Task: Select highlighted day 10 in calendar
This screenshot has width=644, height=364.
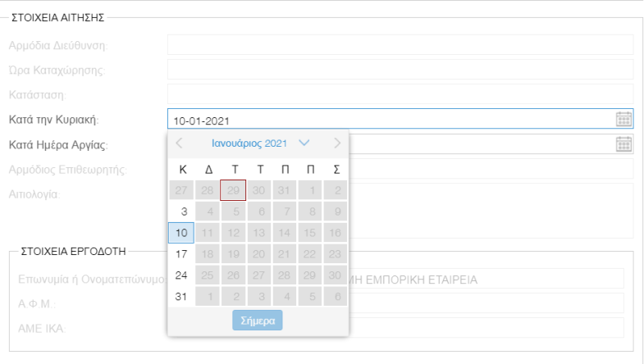Action: (181, 233)
